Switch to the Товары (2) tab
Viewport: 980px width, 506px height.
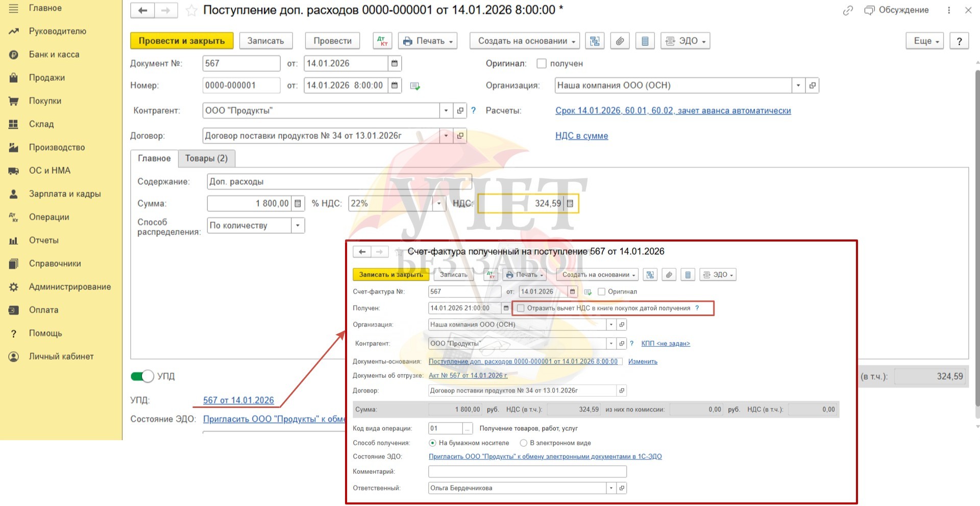[206, 158]
